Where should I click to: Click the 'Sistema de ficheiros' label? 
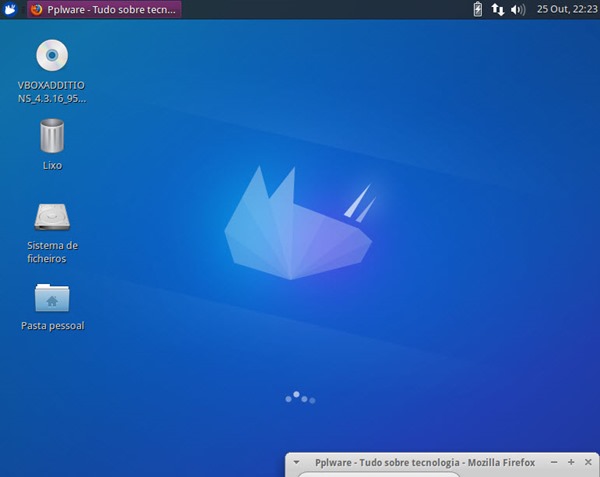pos(52,252)
